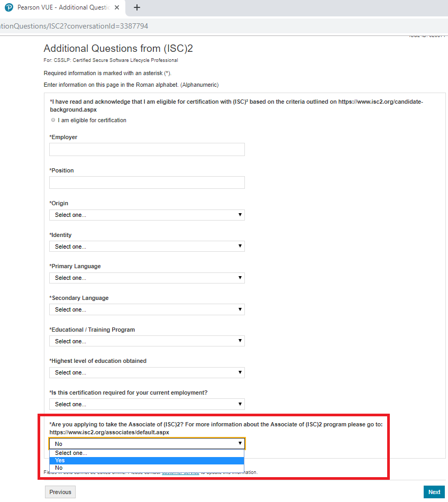The height and width of the screenshot is (502, 448).
Task: Click the browser address bar showing the conversationId URL
Action: pos(74,25)
